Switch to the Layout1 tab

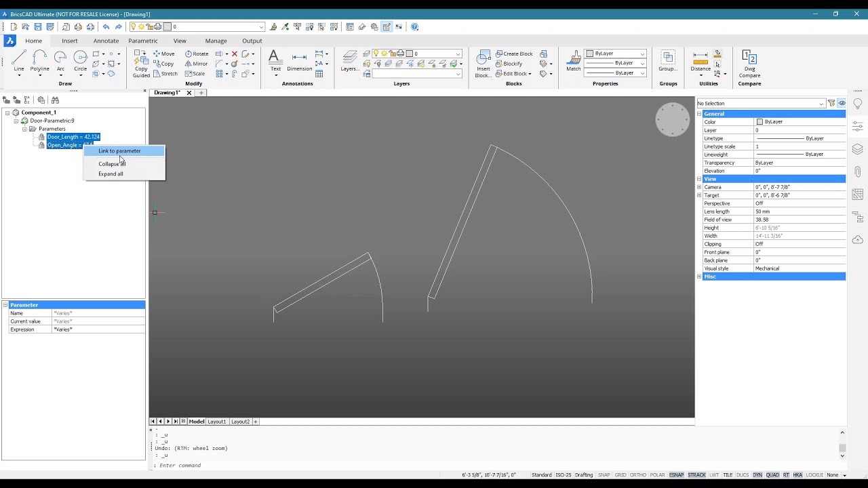(x=216, y=422)
